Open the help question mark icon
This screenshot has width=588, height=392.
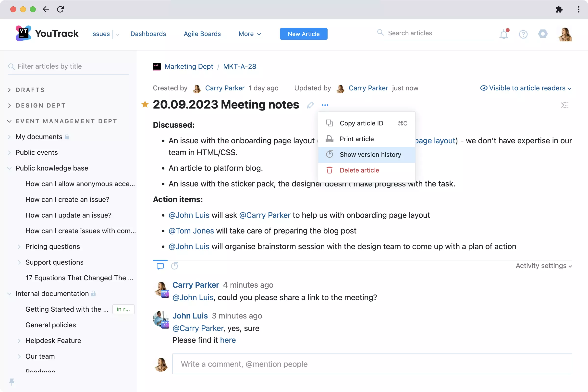(x=523, y=34)
